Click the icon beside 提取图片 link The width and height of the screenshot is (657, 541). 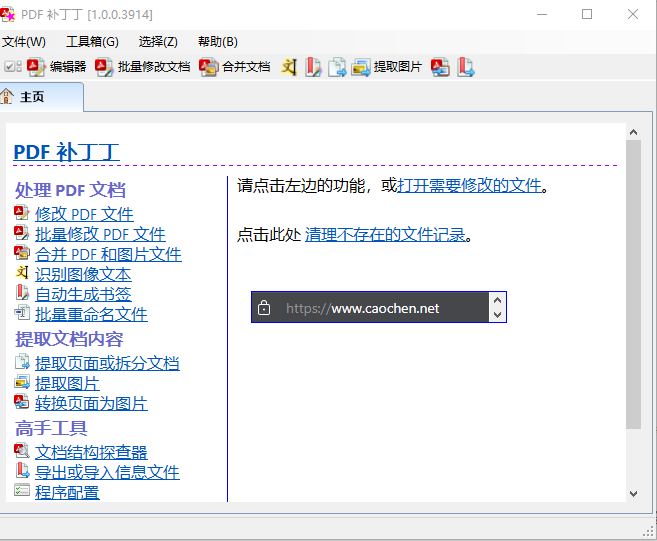[x=22, y=381]
